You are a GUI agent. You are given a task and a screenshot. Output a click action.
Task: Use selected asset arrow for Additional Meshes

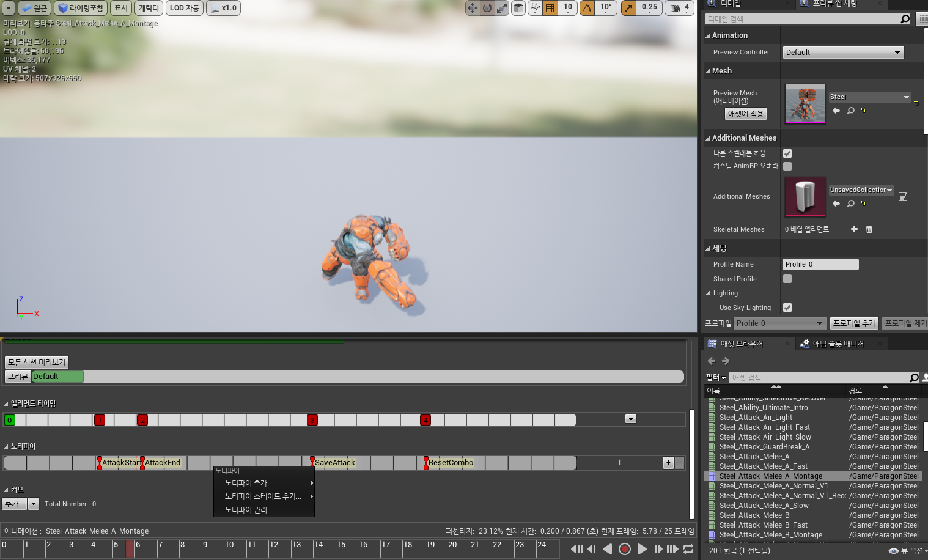pos(836,204)
